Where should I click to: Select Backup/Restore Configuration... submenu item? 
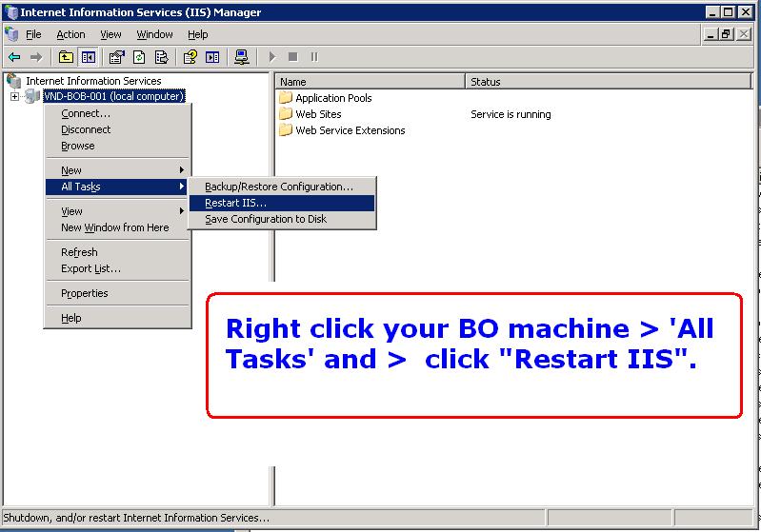tap(282, 187)
